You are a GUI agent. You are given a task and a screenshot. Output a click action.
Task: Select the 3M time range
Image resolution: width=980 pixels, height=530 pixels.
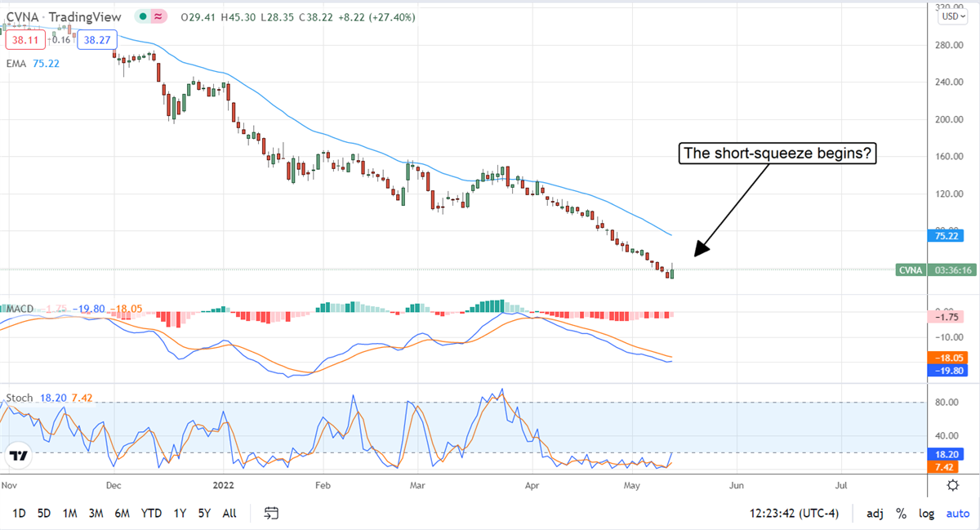[x=96, y=514]
